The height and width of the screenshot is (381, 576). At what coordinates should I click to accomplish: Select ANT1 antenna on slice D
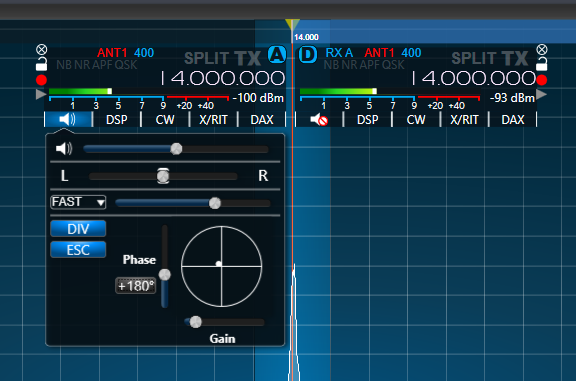(x=379, y=53)
